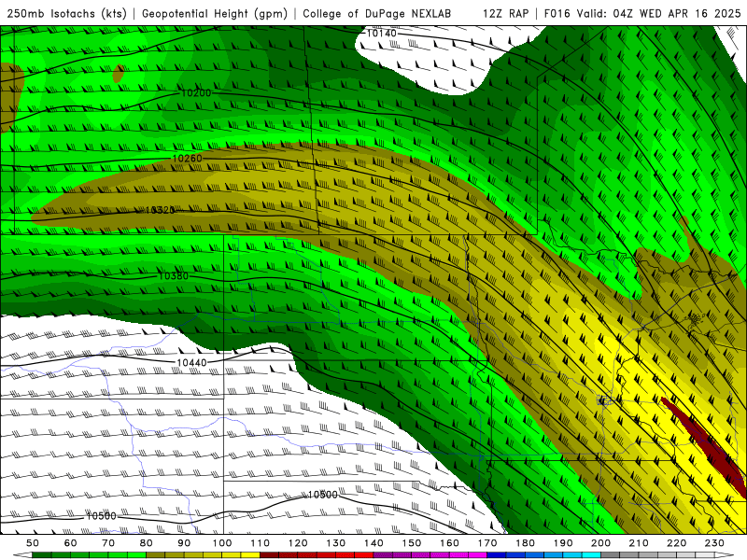Click the 170 value on the color scale
Image resolution: width=747 pixels, height=560 pixels.
click(487, 543)
